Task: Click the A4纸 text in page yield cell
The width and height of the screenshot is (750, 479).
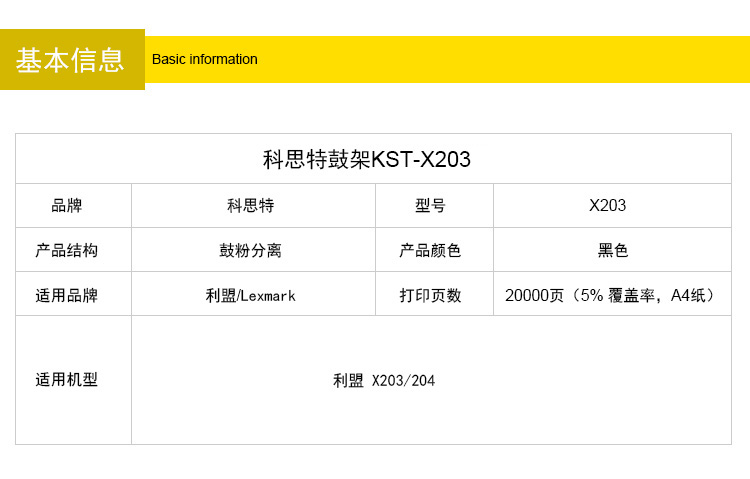Action: tap(690, 295)
